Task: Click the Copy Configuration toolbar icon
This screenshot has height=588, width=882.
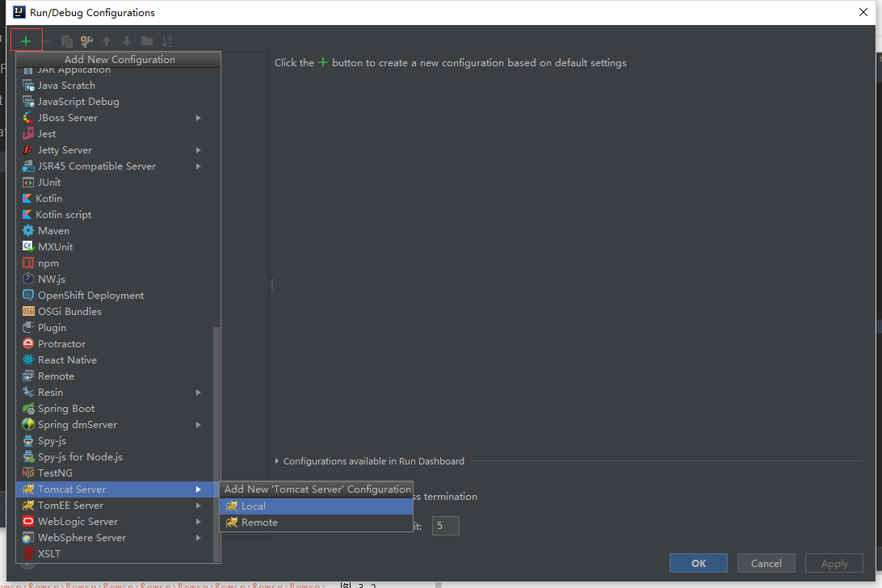Action: [x=66, y=41]
